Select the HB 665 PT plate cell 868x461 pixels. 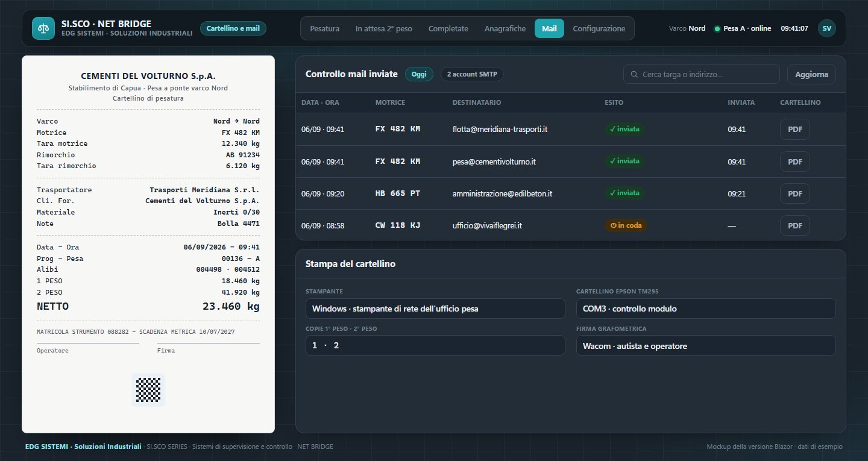pos(398,193)
